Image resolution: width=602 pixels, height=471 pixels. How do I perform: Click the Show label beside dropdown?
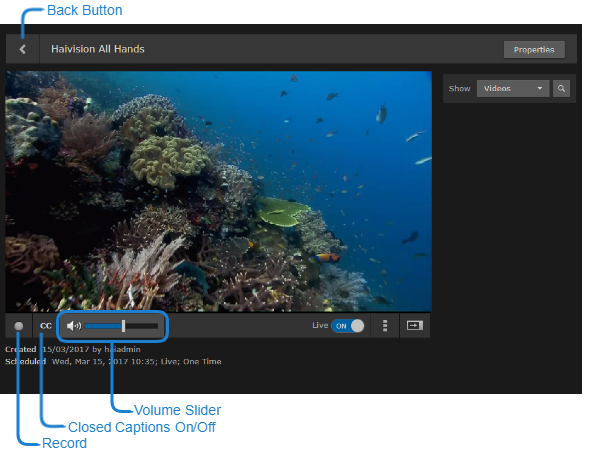(x=459, y=88)
